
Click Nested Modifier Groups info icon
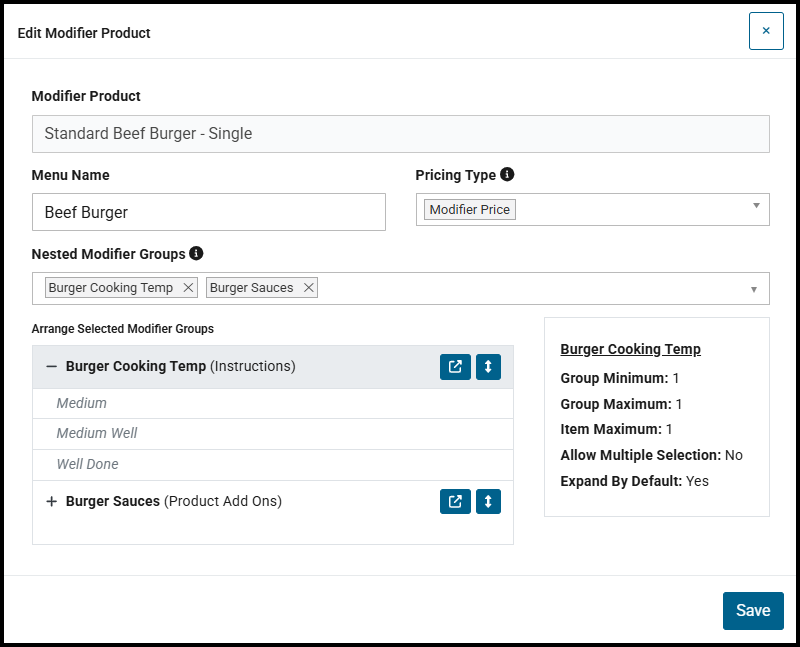tap(196, 253)
